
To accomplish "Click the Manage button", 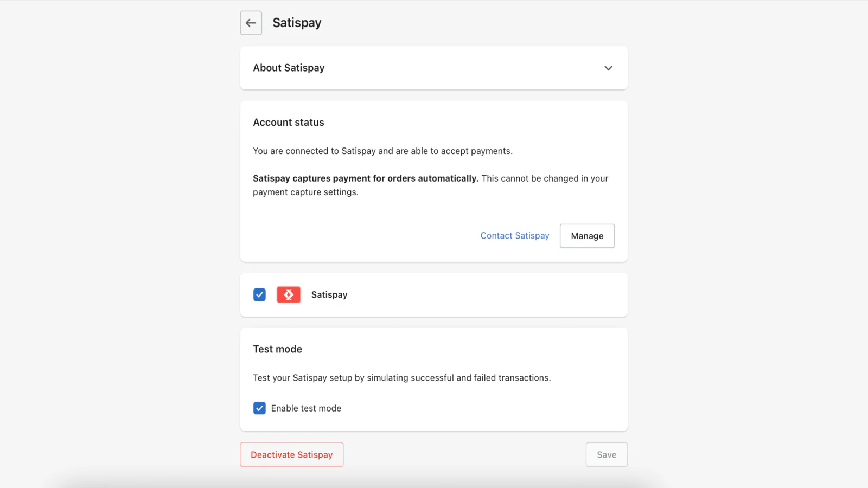I will [x=587, y=236].
